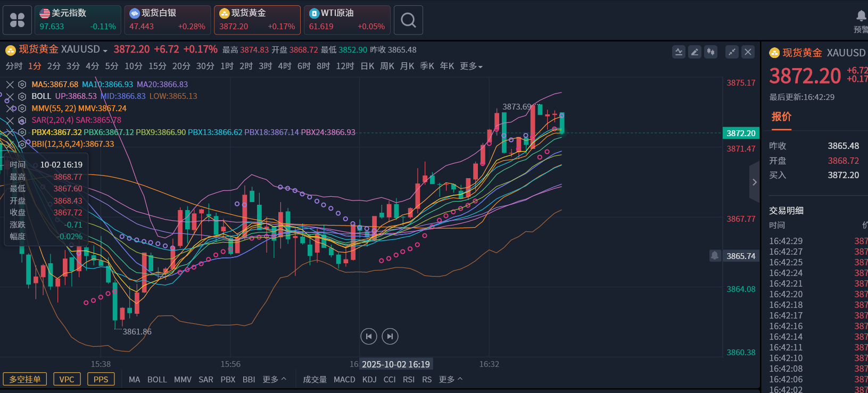This screenshot has height=393, width=868.
Task: Toggle the SAR overlay in bottom bar
Action: [205, 379]
